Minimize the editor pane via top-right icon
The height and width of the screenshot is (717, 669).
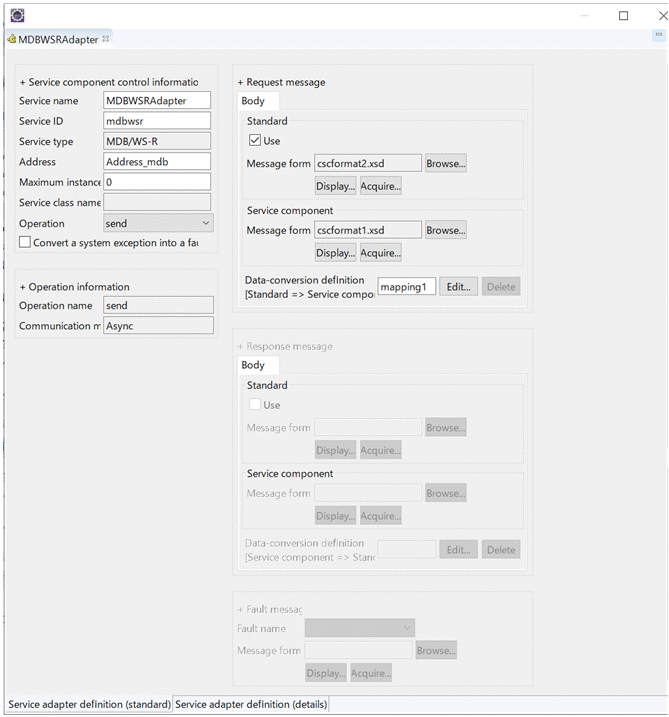coord(658,35)
